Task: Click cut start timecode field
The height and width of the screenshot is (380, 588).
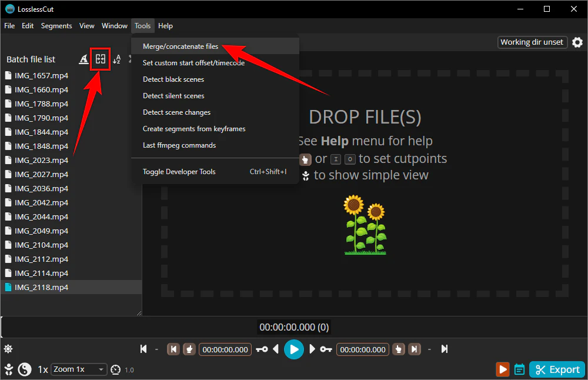Action: point(225,349)
